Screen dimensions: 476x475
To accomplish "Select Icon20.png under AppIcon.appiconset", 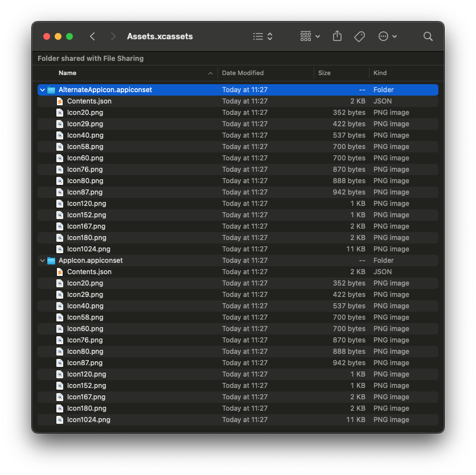I will click(238, 283).
